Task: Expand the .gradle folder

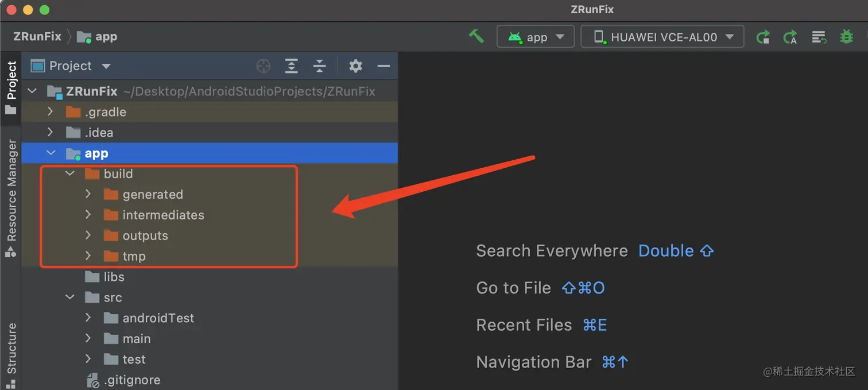Action: (x=50, y=111)
